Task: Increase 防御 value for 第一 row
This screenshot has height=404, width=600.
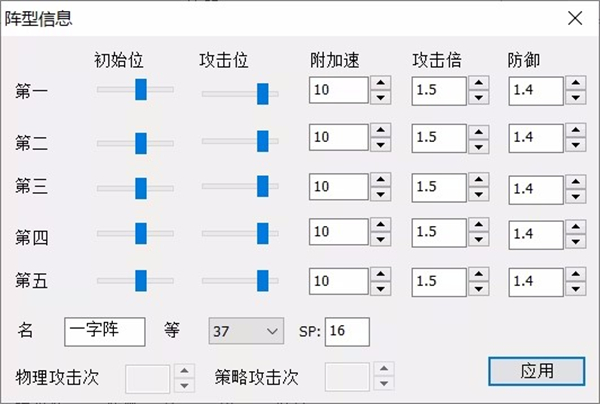Action: click(576, 83)
